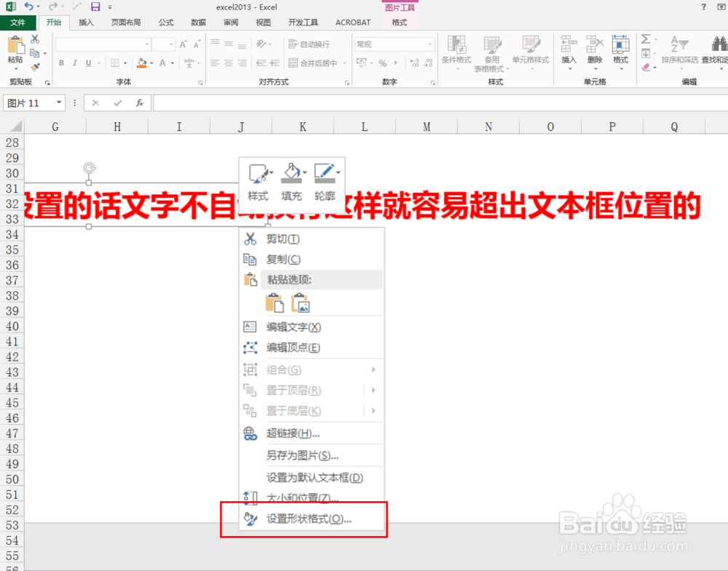Image resolution: width=728 pixels, height=571 pixels.
Task: Click the Save floppy disk icon
Action: tap(95, 7)
